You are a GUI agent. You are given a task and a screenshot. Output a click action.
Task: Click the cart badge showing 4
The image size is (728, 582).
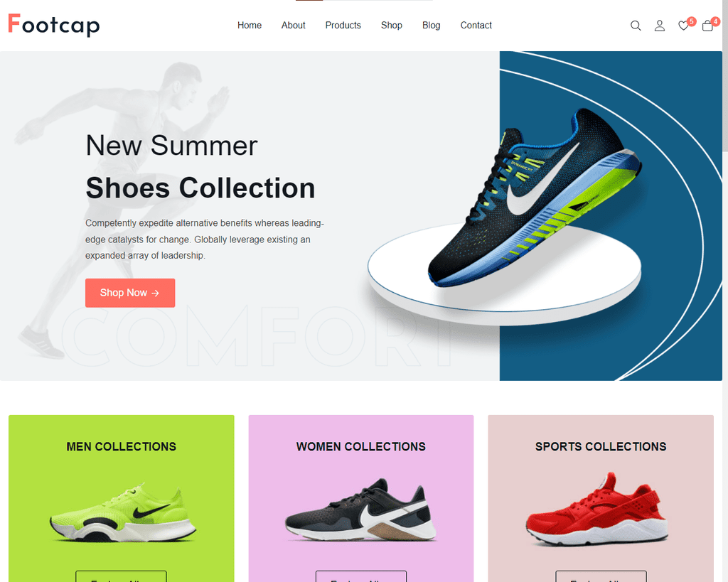(x=715, y=21)
